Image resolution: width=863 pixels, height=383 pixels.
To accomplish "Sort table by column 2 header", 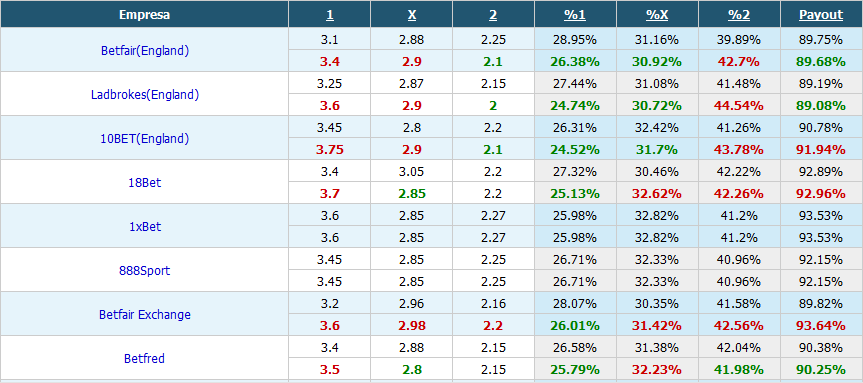I will tap(493, 15).
